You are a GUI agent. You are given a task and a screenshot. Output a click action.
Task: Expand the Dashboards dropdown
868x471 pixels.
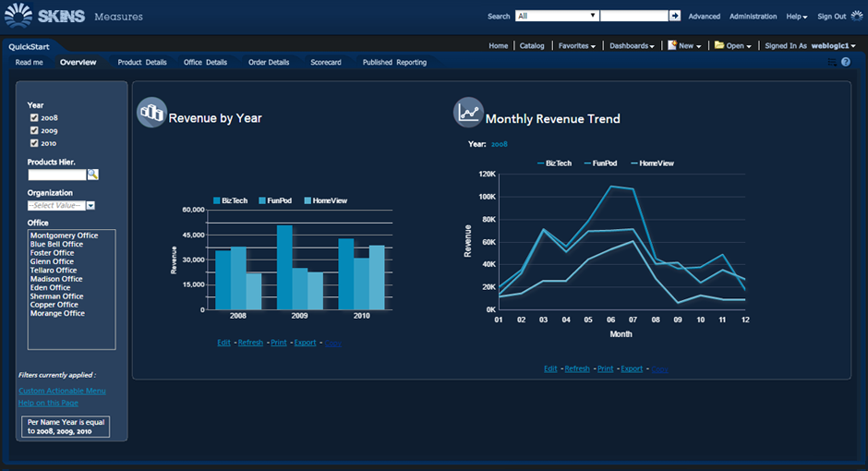click(x=632, y=46)
